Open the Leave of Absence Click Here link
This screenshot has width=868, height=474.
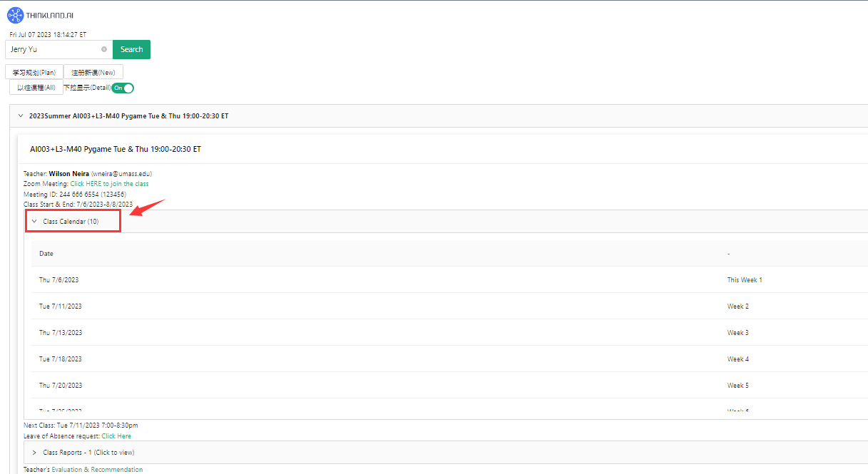tap(116, 436)
